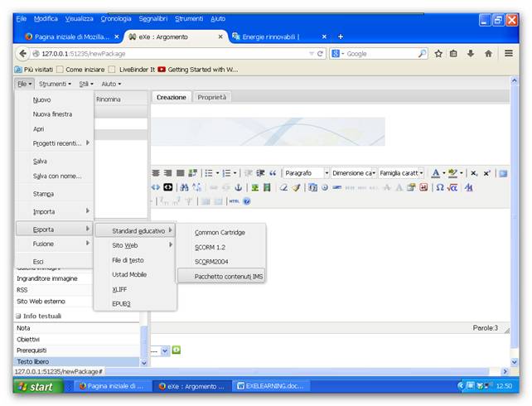Click the align right icon

[168, 173]
